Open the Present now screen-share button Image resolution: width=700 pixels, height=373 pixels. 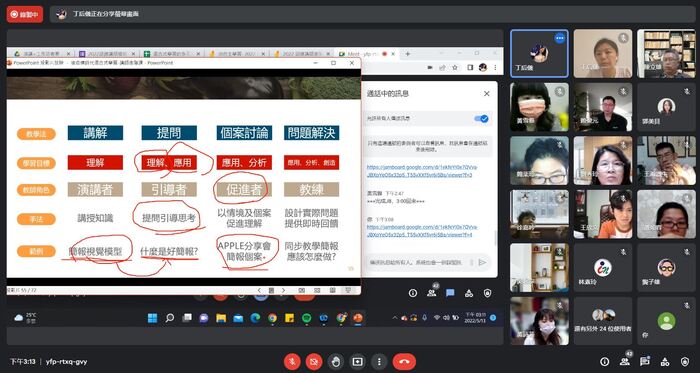point(358,361)
